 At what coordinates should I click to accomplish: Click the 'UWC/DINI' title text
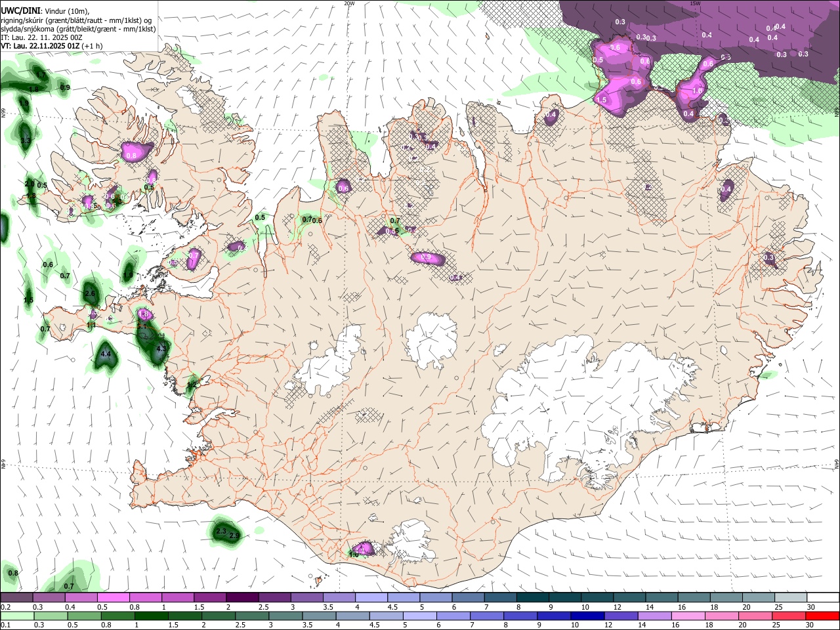[20, 11]
